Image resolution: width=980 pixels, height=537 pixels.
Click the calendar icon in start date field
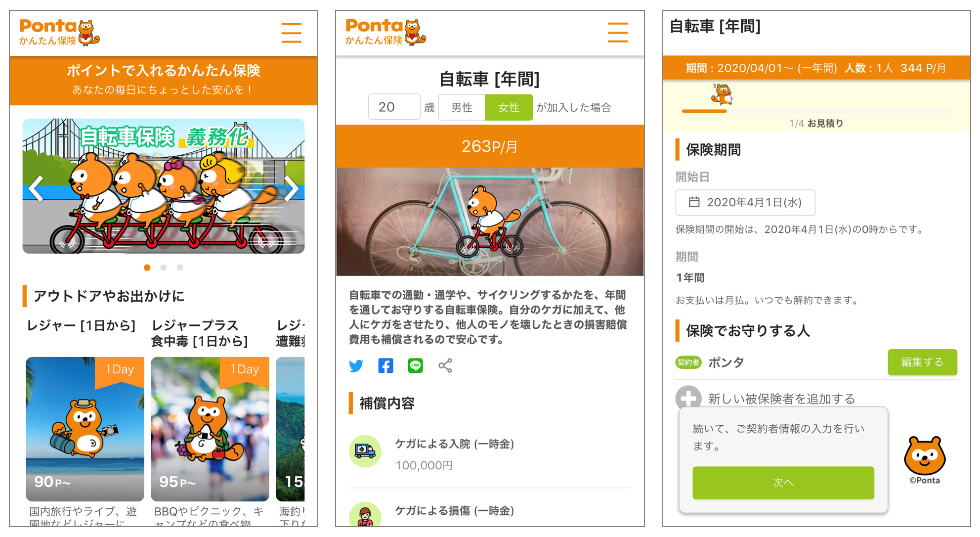tap(694, 202)
